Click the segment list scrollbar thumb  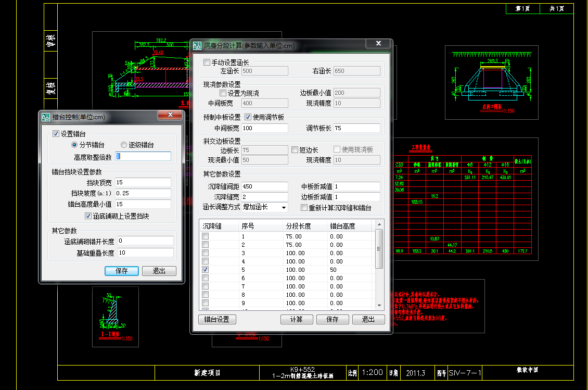pos(379,249)
